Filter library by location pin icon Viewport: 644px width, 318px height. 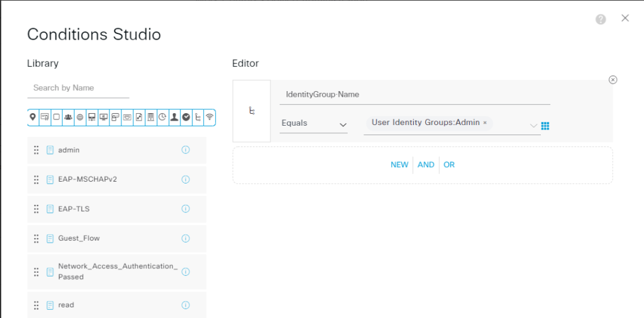pyautogui.click(x=33, y=117)
